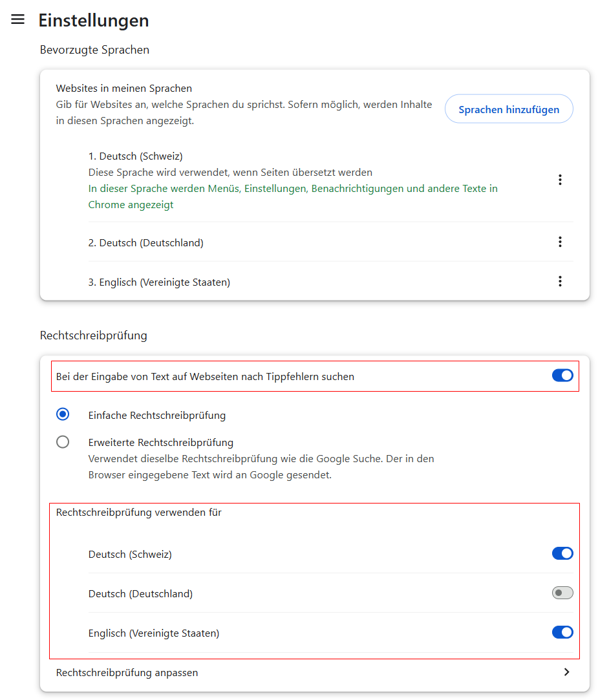Click Sprachen hinzufügen button
This screenshot has height=700, width=609.
509,109
